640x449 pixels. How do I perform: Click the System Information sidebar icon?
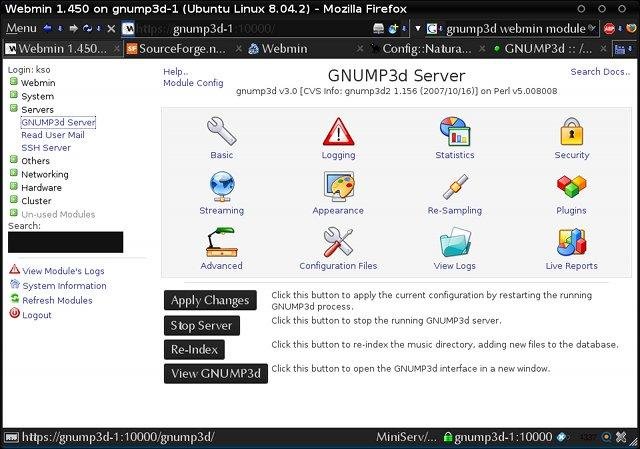[x=15, y=285]
